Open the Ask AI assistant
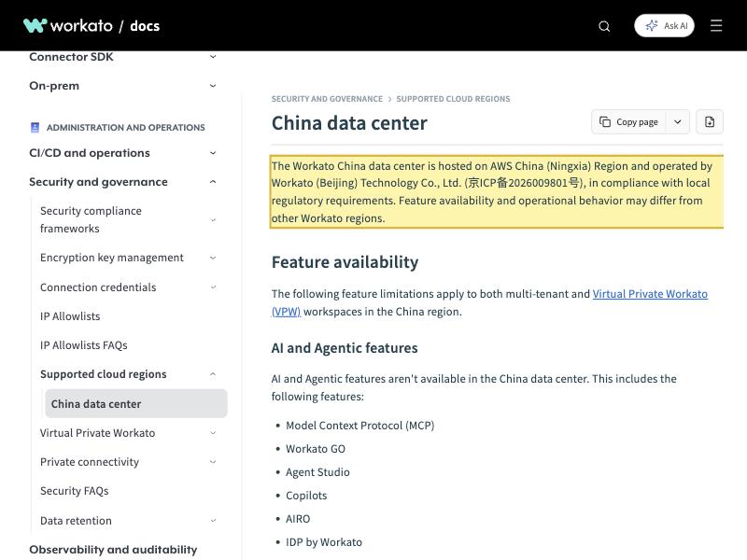Viewport: 747px width, 560px height. click(x=664, y=26)
